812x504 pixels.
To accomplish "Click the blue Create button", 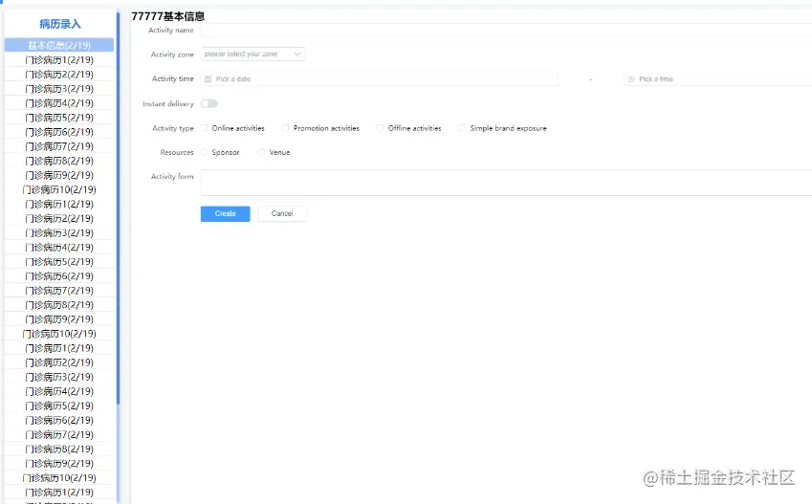I will [x=226, y=213].
